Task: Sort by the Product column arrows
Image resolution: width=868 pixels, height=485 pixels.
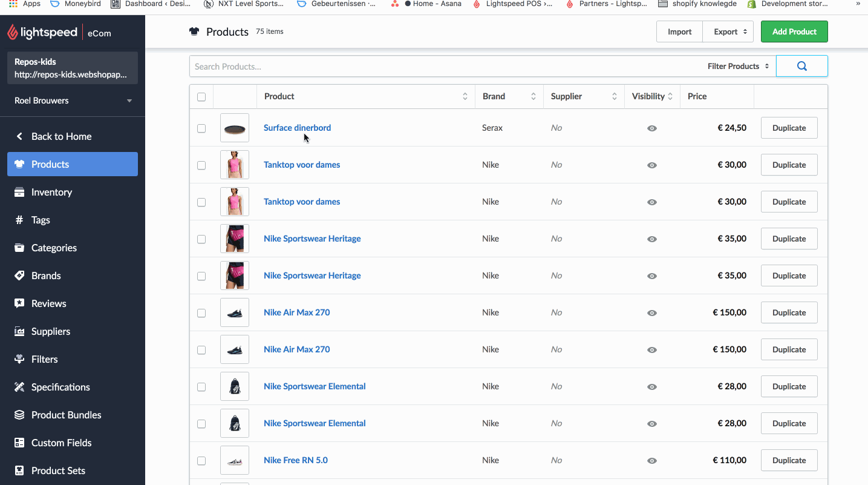Action: 465,96
